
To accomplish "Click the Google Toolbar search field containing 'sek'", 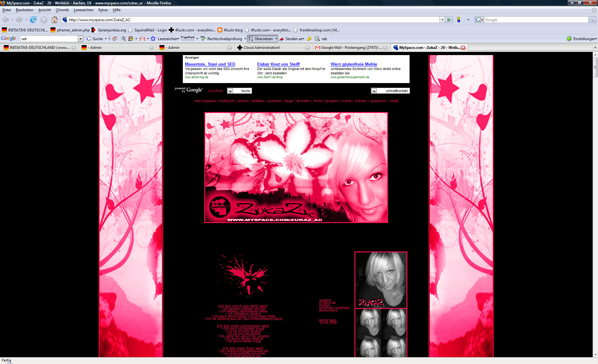I will point(49,39).
